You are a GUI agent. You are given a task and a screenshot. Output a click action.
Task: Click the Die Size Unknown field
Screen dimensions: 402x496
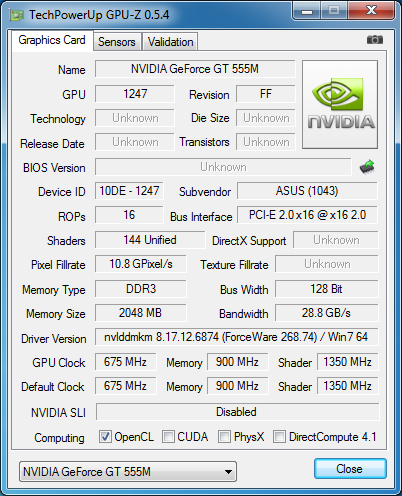coord(266,118)
